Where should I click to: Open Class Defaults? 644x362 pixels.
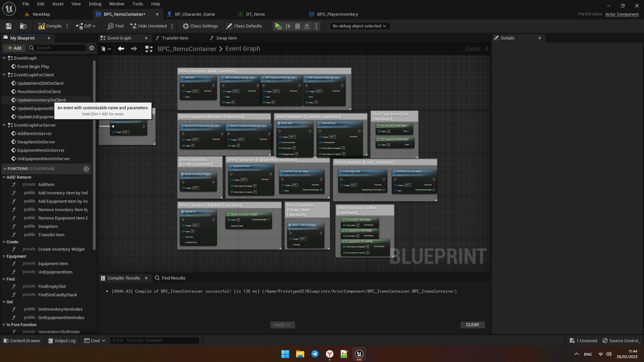click(x=244, y=26)
